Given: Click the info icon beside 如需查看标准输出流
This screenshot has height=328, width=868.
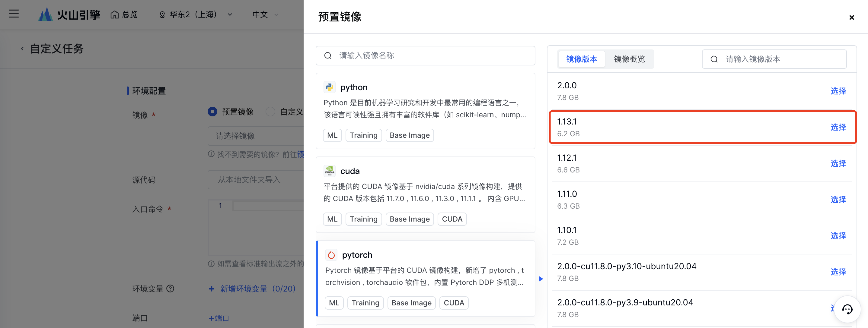Looking at the screenshot, I should [x=211, y=263].
